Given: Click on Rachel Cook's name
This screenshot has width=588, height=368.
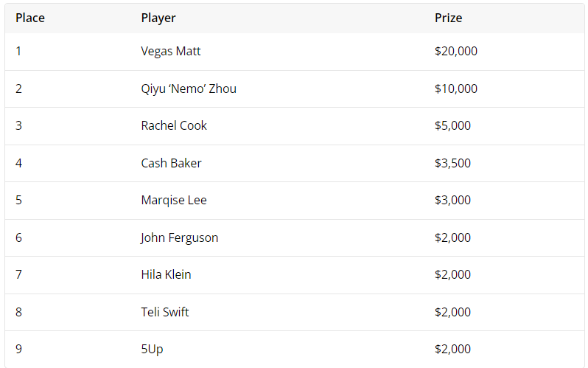Looking at the screenshot, I should pyautogui.click(x=174, y=125).
